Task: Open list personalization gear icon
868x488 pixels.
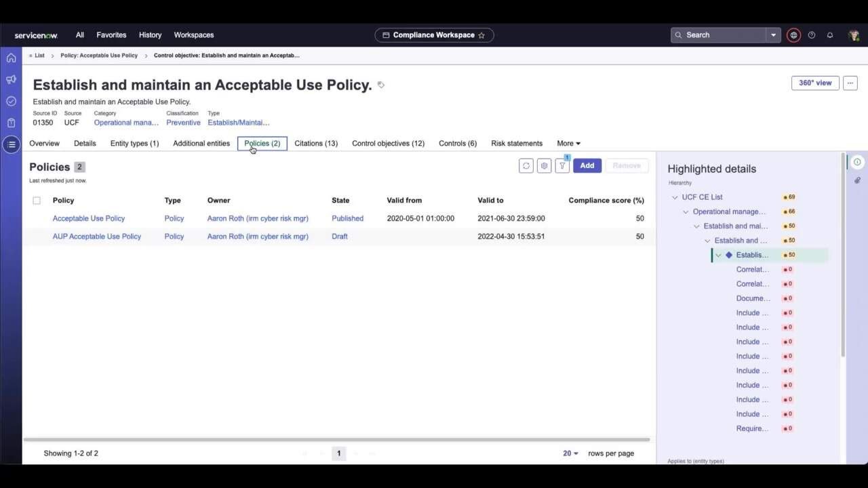Action: point(544,165)
